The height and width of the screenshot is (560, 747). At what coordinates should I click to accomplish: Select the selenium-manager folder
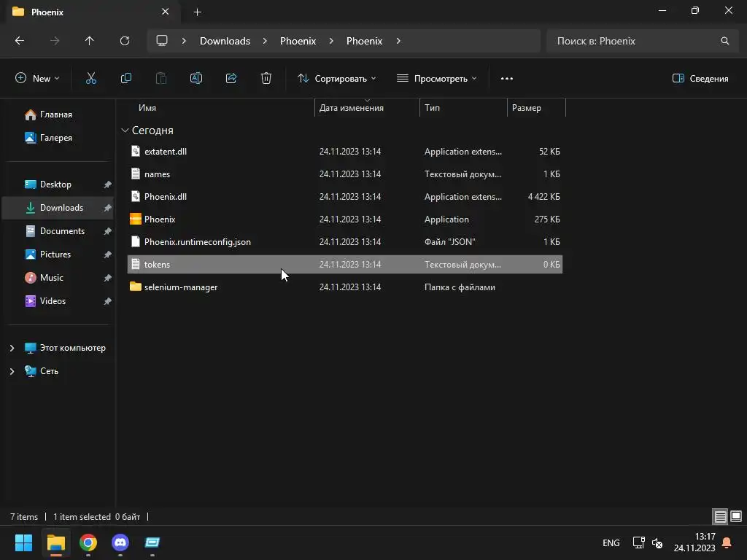[345, 287]
